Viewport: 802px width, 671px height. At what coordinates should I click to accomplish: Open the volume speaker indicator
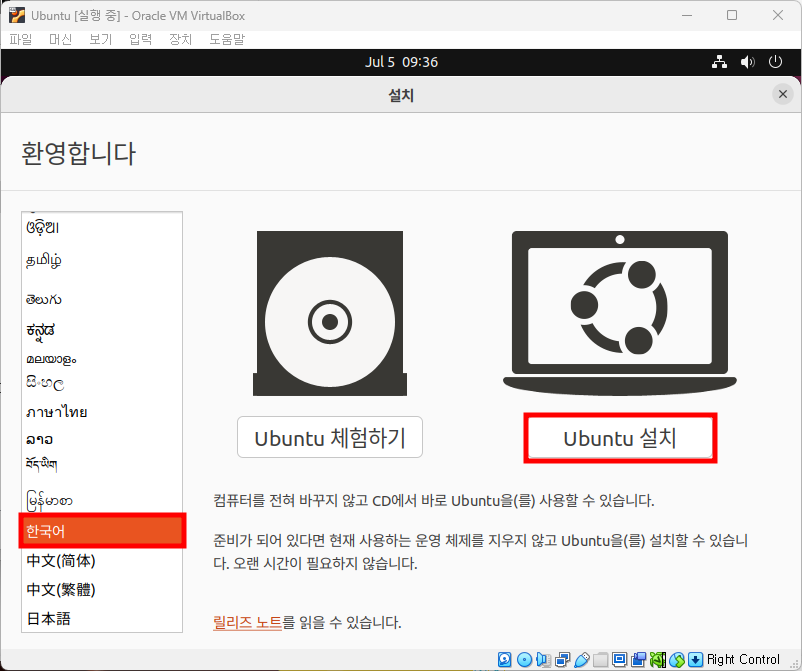[747, 62]
